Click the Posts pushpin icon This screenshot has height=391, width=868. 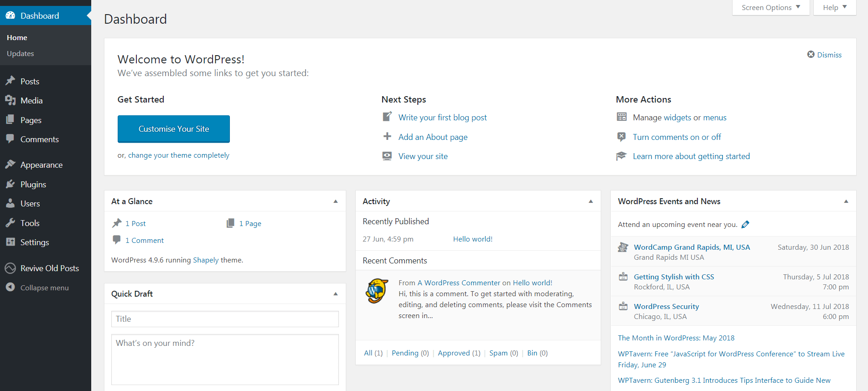point(10,81)
